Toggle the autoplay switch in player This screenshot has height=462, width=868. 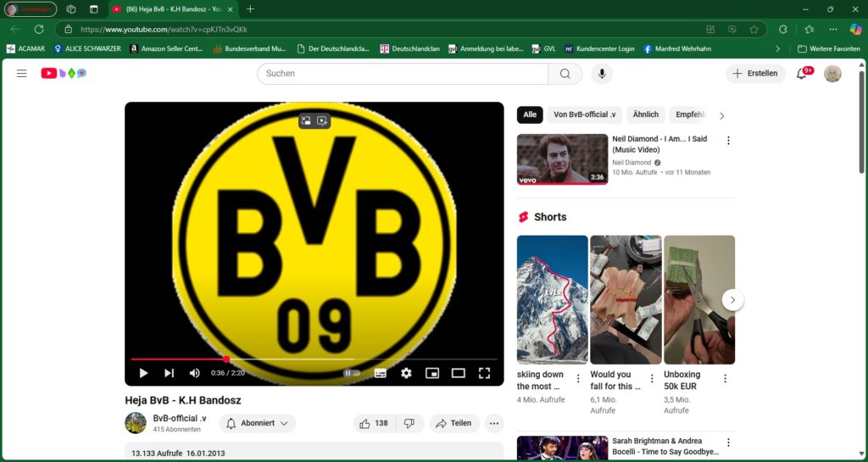pos(352,373)
